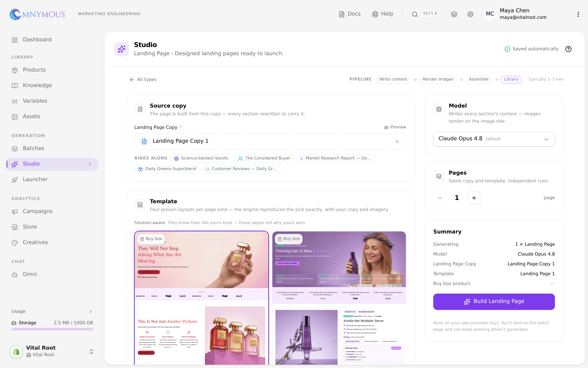This screenshot has width=588, height=368.
Task: Expand the Studio submenu chevron
Action: coord(90,164)
